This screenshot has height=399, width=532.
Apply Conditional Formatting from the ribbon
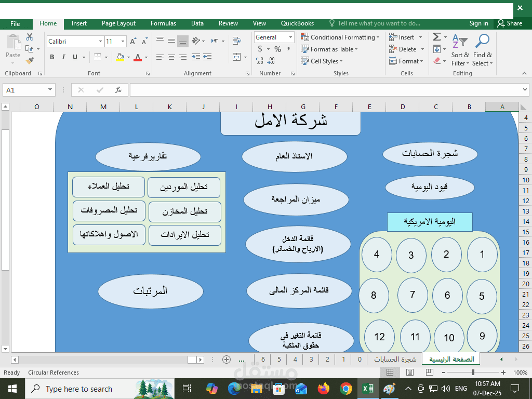(340, 37)
